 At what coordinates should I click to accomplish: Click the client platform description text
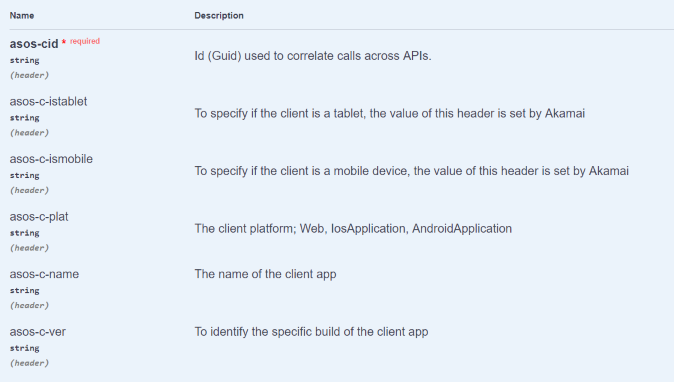pos(353,229)
